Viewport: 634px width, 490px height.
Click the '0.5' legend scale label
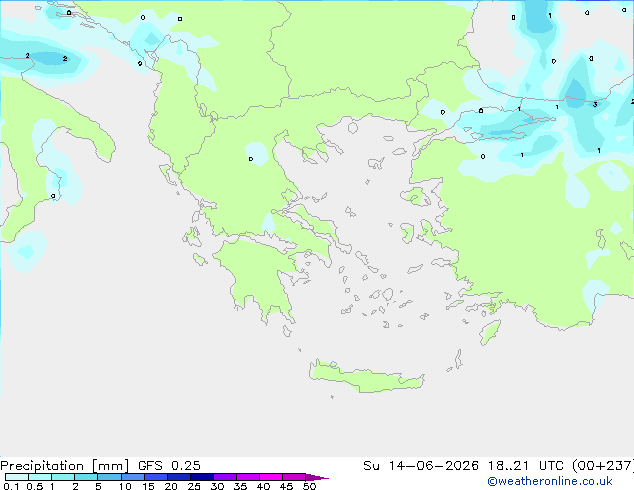[35, 486]
